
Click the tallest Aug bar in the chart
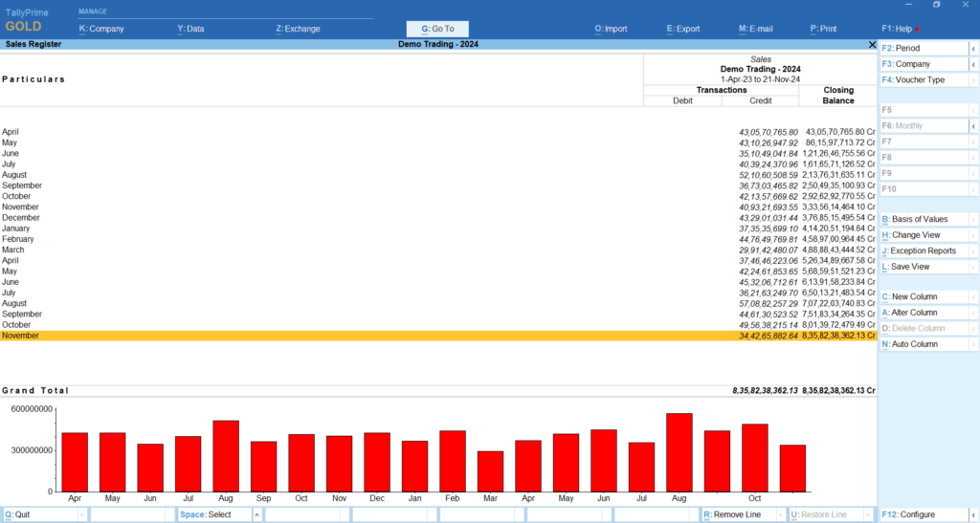(679, 452)
